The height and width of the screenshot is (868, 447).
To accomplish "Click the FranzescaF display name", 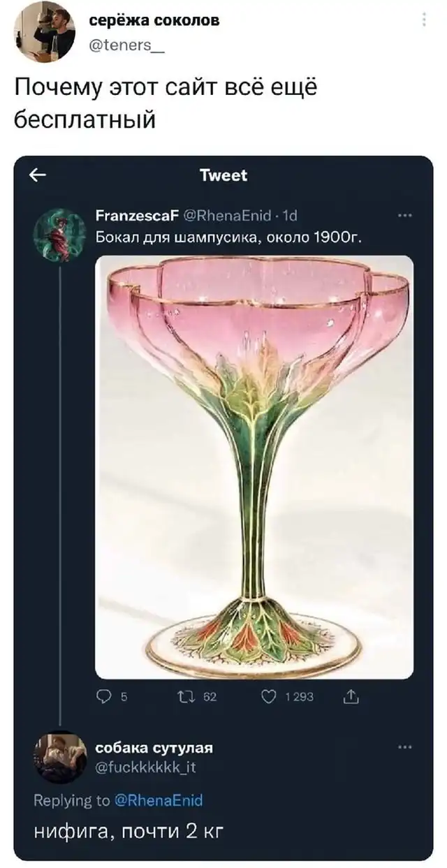I will click(135, 216).
